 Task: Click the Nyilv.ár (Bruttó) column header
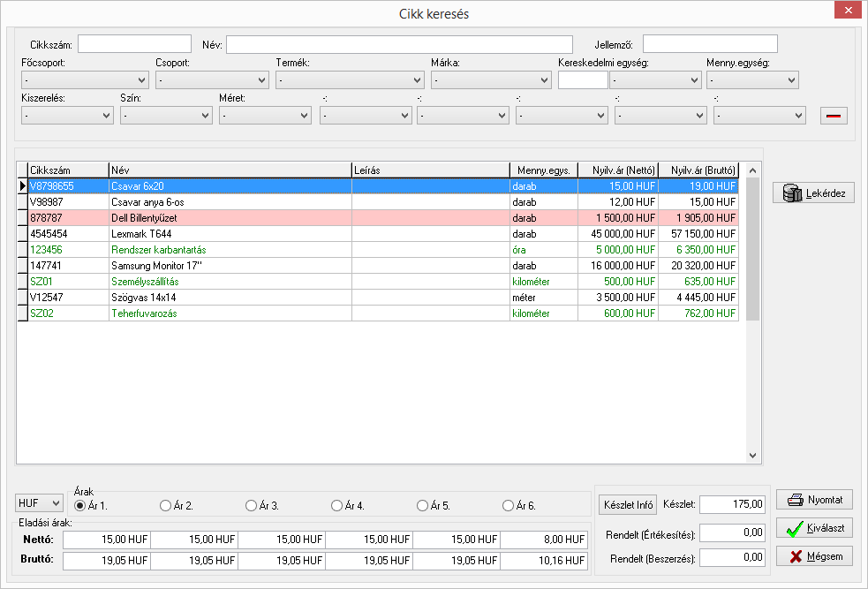pos(698,170)
